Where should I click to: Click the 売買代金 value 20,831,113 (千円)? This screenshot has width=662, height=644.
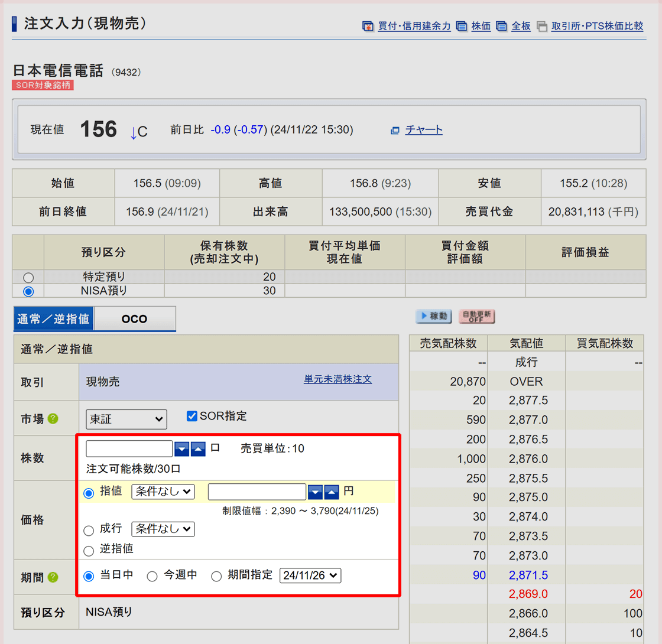[593, 212]
